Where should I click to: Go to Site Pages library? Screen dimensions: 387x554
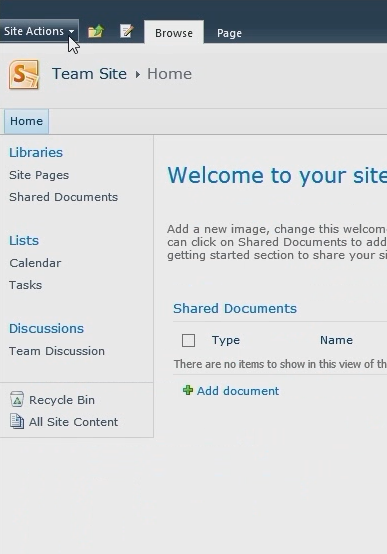tap(39, 175)
